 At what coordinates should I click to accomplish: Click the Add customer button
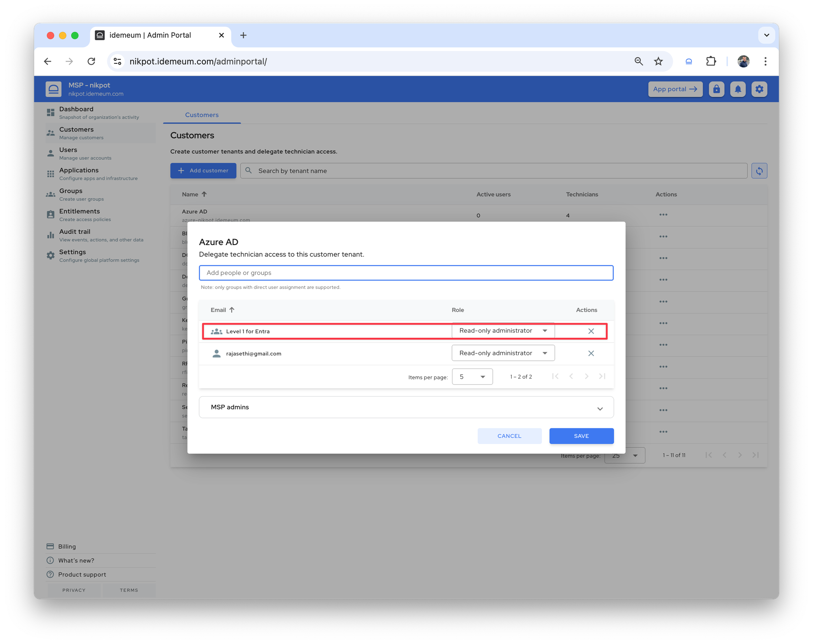tap(203, 171)
